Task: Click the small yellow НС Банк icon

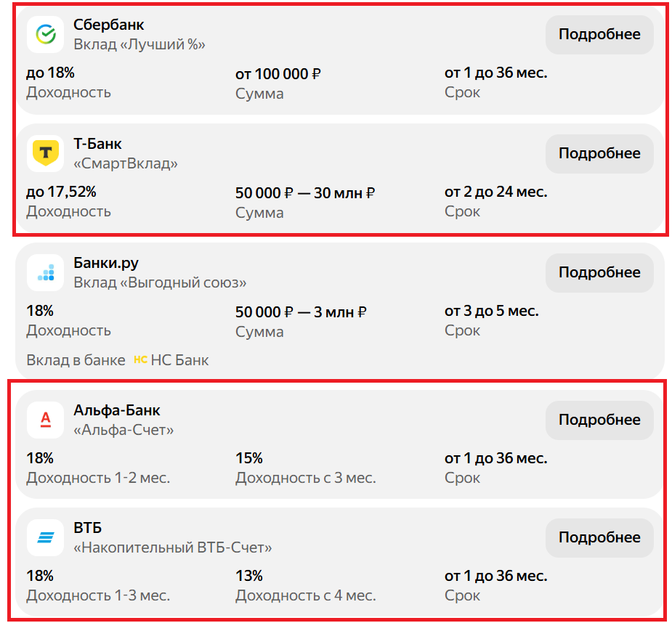Action: [x=140, y=360]
